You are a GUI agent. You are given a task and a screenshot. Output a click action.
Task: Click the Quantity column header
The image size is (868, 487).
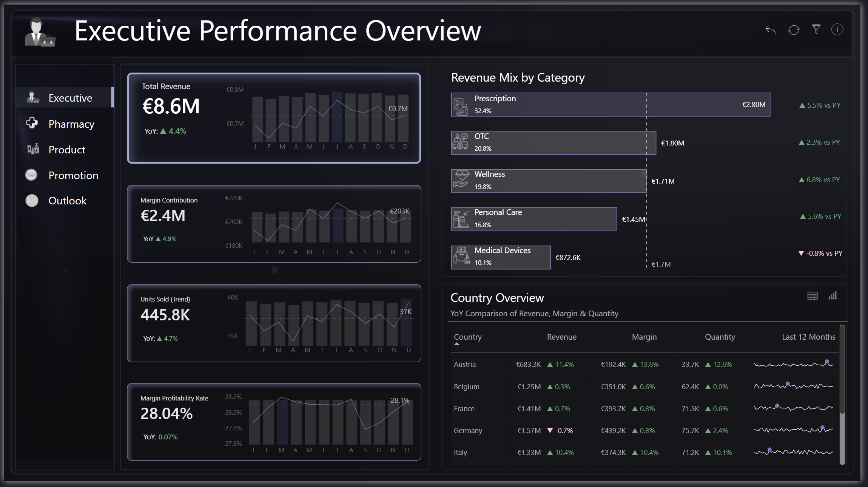pyautogui.click(x=720, y=337)
